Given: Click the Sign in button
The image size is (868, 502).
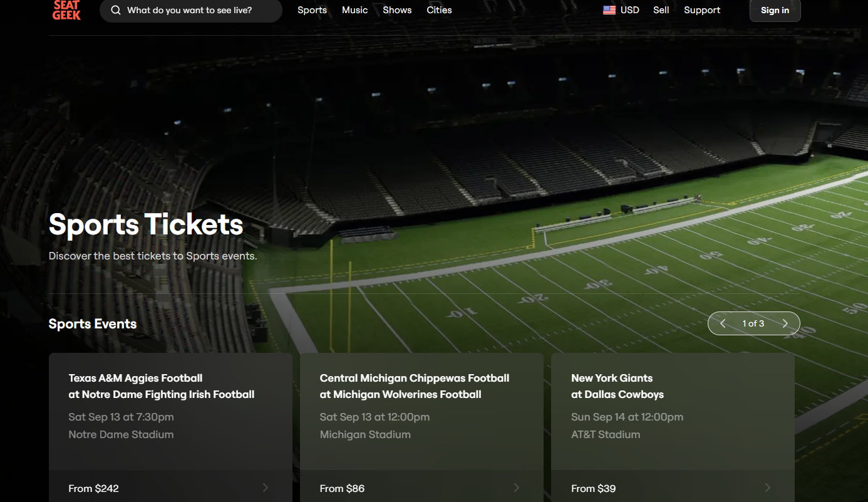Looking at the screenshot, I should pos(775,10).
